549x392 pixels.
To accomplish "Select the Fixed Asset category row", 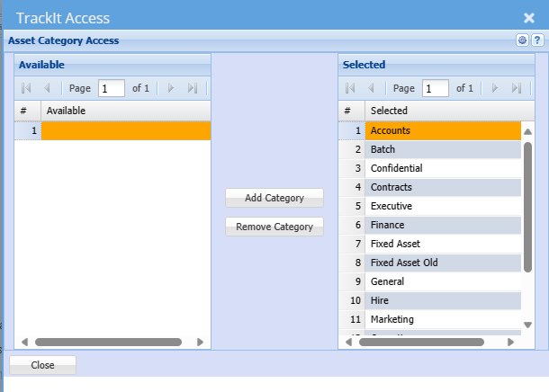I will [430, 244].
